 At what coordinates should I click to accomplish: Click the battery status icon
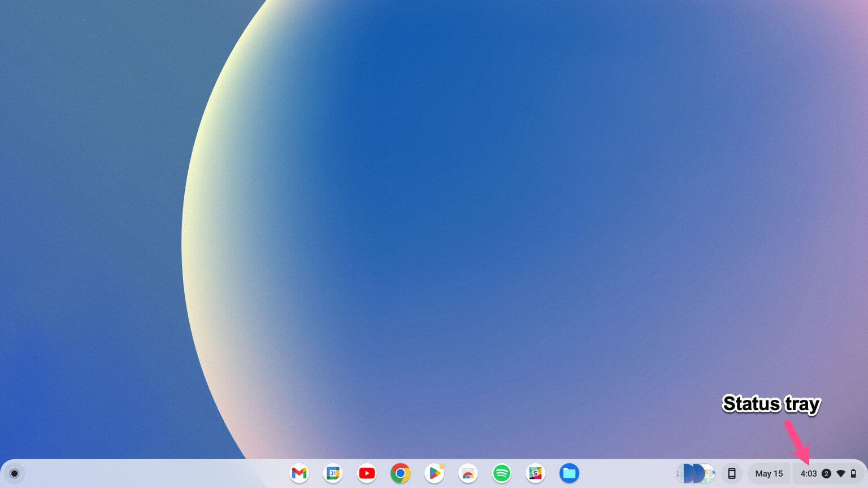coord(853,474)
